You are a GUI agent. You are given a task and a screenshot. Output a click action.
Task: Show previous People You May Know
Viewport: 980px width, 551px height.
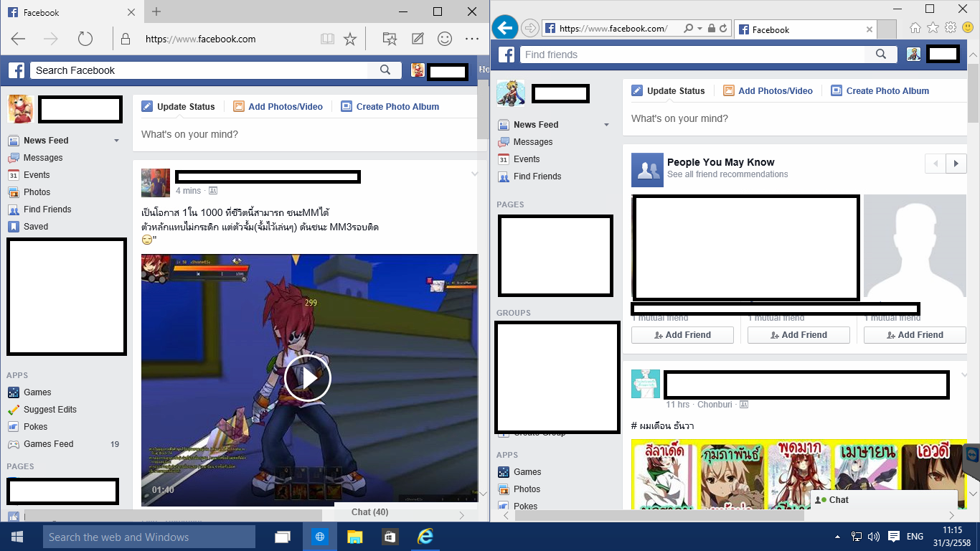tap(936, 164)
